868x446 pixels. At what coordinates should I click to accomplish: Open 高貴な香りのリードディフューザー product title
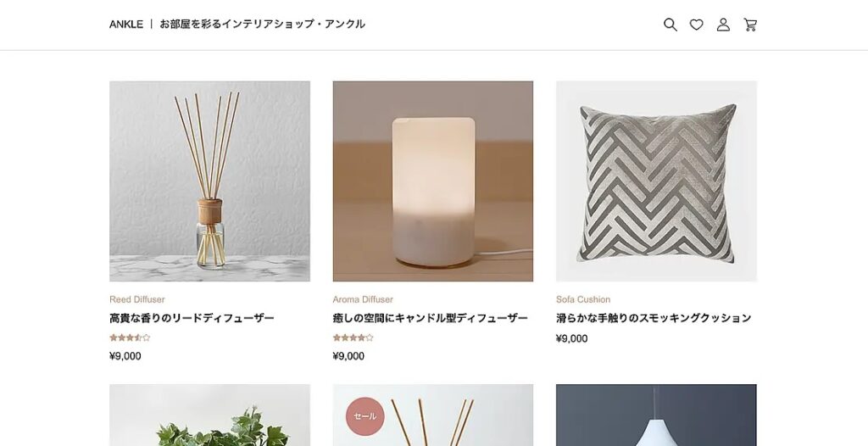tap(192, 318)
